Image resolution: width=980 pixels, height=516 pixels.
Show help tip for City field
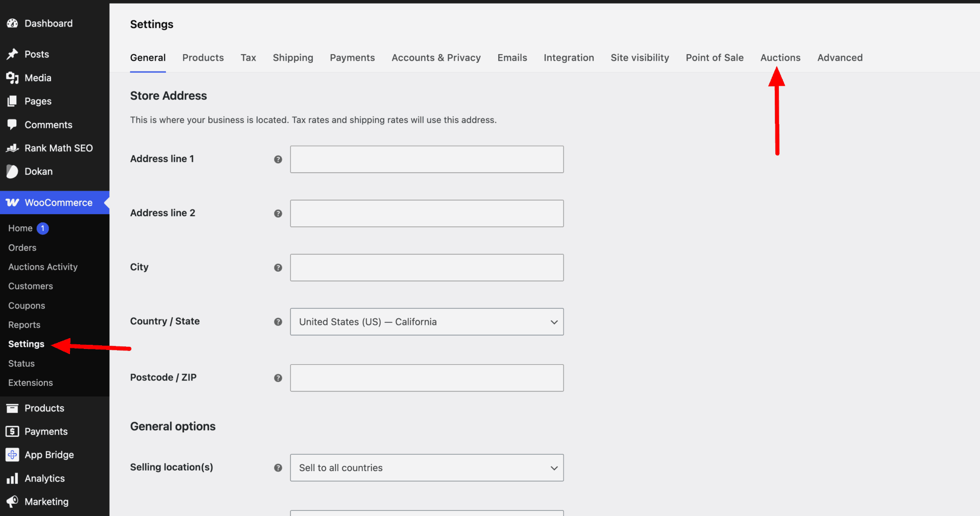tap(278, 268)
